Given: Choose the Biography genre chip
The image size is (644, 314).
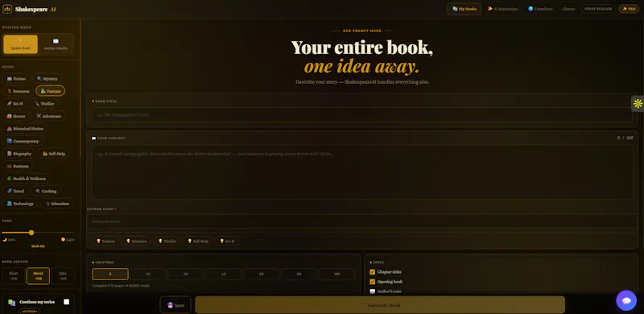Looking at the screenshot, I should 19,153.
